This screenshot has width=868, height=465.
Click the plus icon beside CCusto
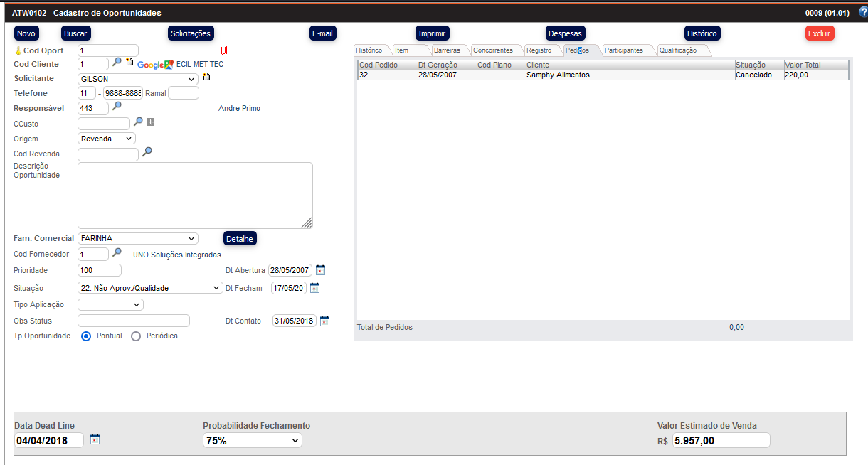click(150, 122)
